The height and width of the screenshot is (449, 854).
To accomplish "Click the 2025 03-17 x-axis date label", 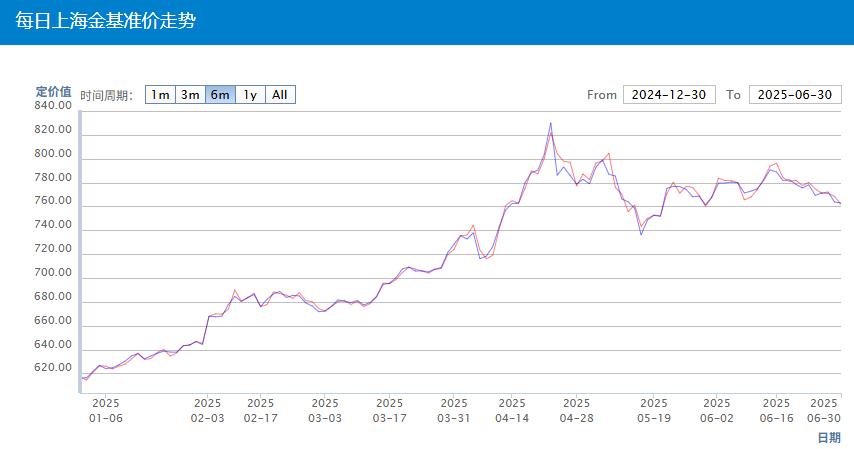I will pyautogui.click(x=389, y=411).
